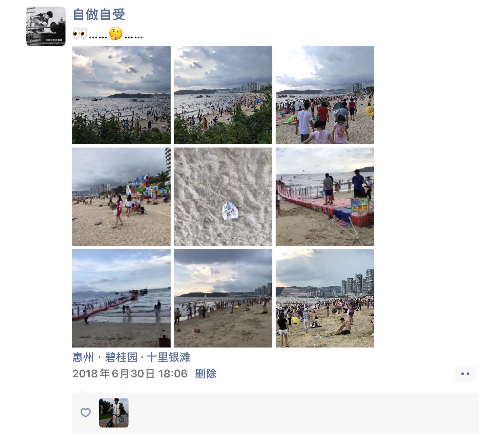Open the photo with the inflatable bouncy castle
This screenshot has width=504, height=438.
tap(121, 197)
